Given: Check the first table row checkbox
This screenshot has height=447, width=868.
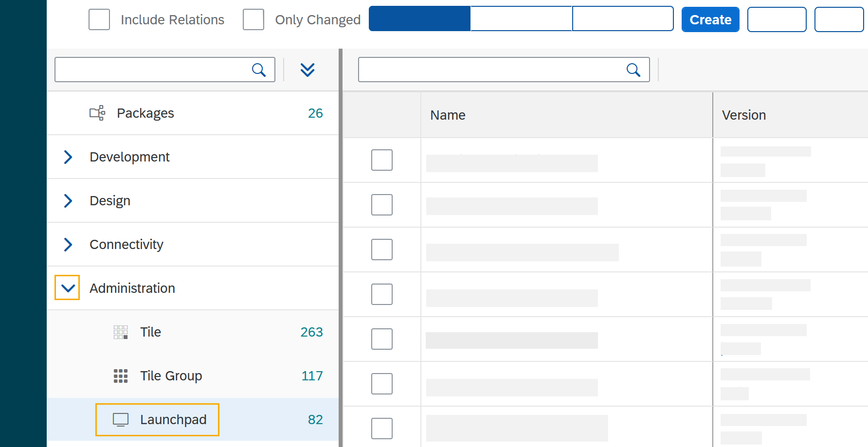Looking at the screenshot, I should point(382,160).
